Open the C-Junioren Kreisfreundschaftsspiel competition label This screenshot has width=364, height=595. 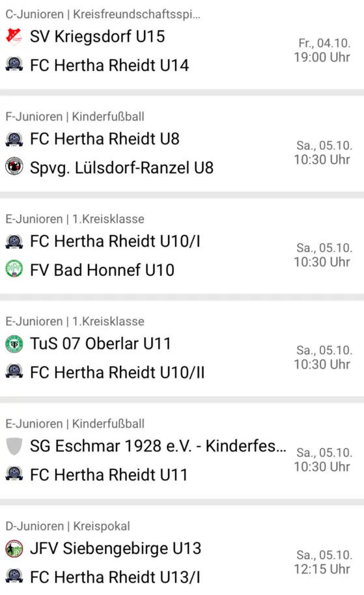(103, 14)
